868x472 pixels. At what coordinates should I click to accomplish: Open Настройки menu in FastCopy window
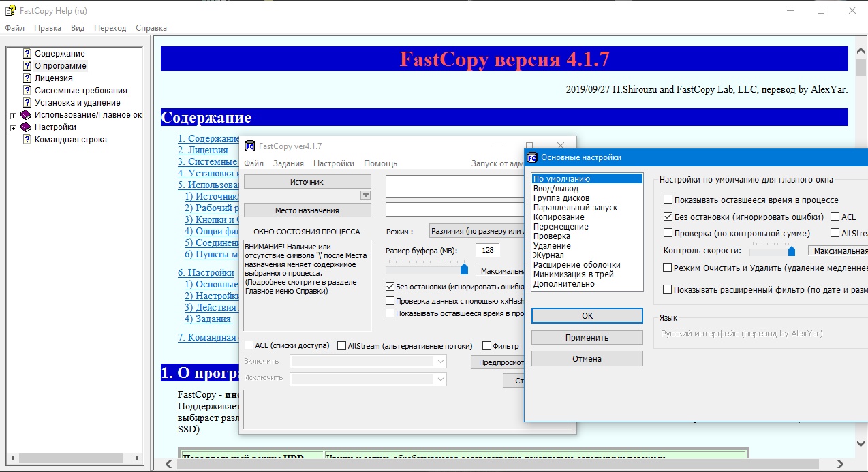[334, 163]
